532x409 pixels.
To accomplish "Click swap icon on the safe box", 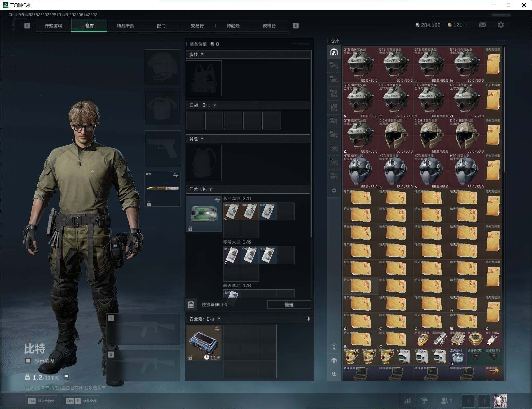I will (217, 329).
